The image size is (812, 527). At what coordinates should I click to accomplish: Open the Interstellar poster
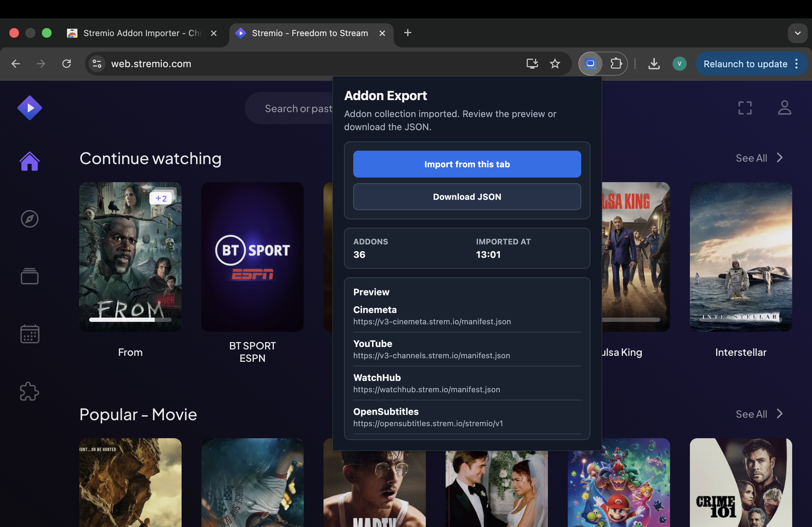[741, 257]
